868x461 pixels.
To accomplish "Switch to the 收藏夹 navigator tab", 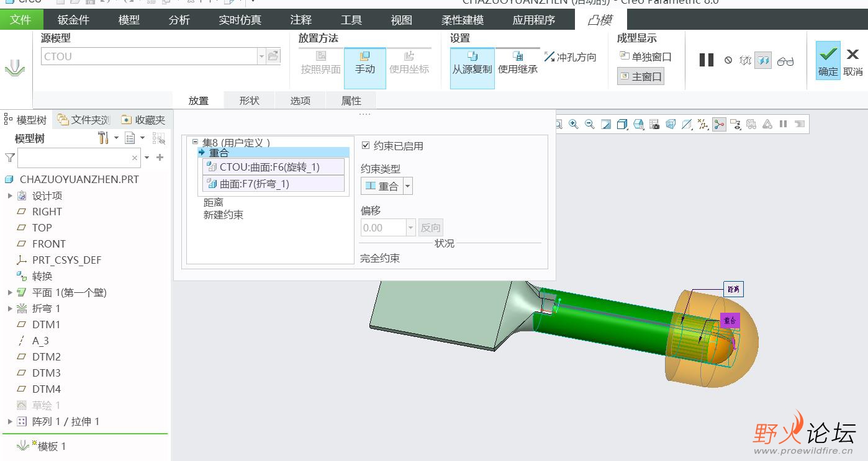I will point(143,120).
